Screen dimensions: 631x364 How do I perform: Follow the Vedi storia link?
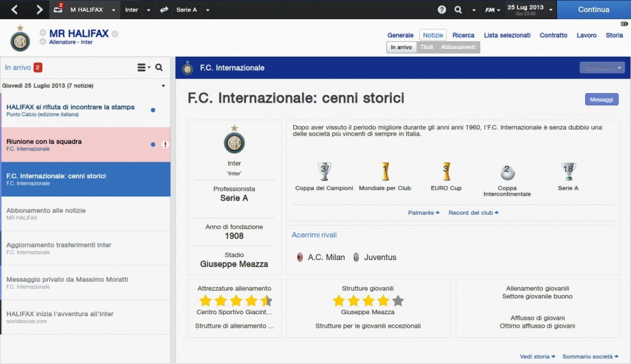(x=537, y=356)
